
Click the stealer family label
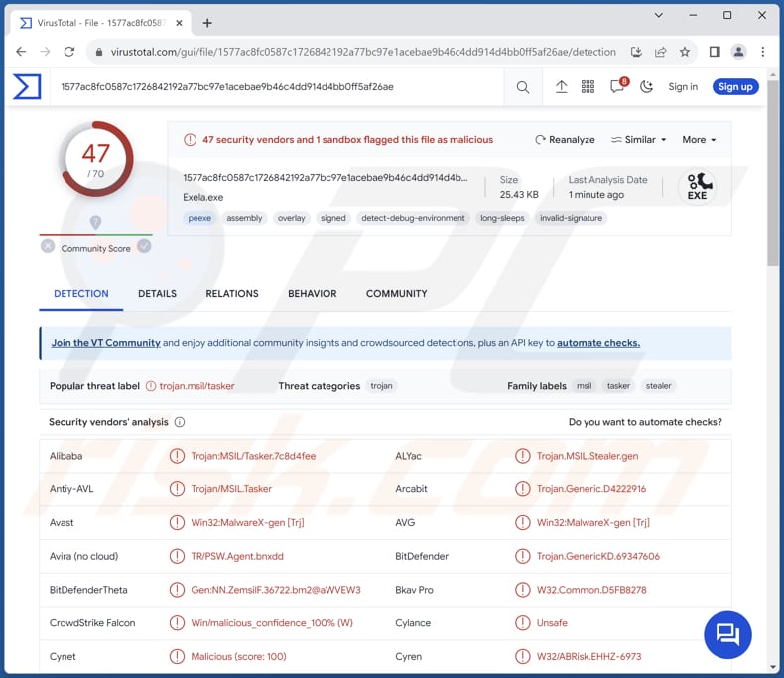coord(658,386)
